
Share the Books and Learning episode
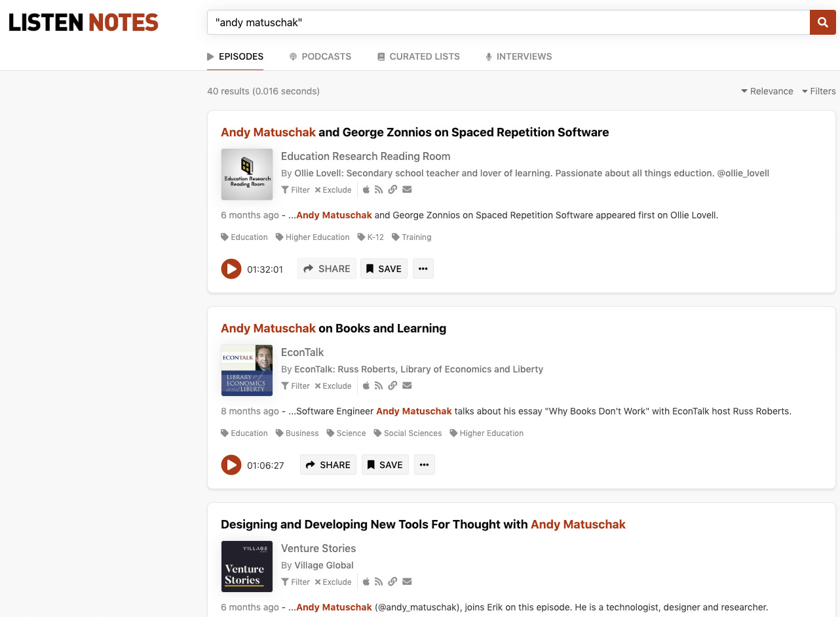pyautogui.click(x=328, y=465)
